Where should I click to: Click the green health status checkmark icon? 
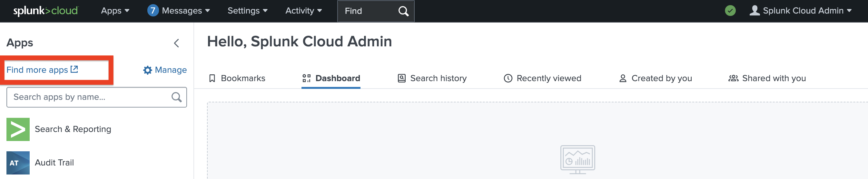click(x=730, y=11)
